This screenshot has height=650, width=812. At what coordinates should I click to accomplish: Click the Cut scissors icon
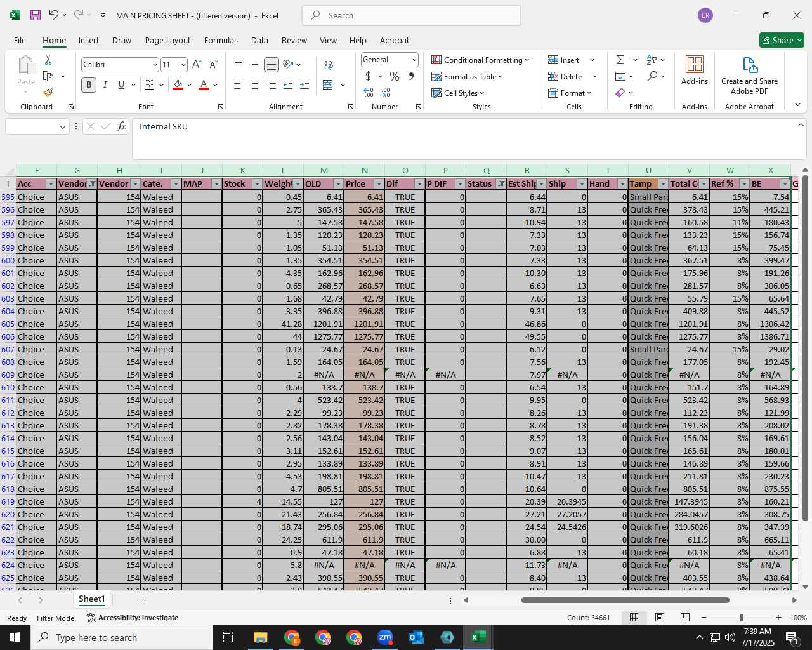(x=48, y=60)
